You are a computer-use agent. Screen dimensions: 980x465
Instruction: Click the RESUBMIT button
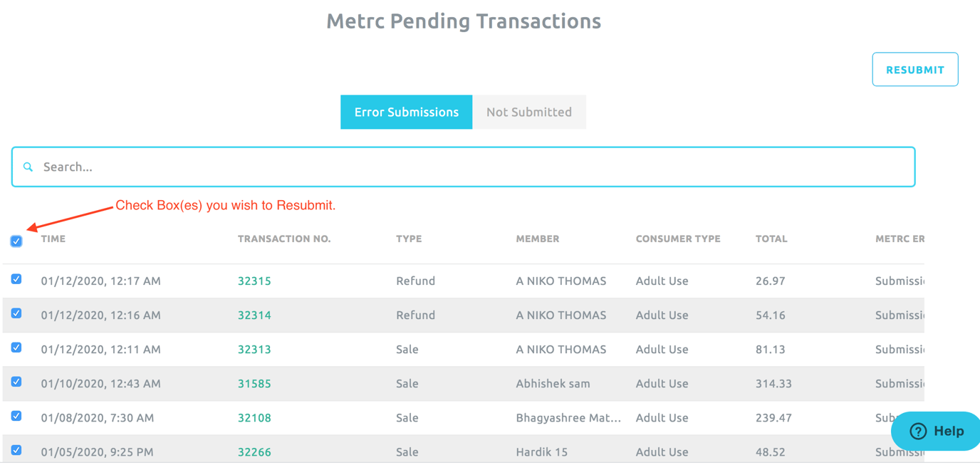(x=914, y=69)
